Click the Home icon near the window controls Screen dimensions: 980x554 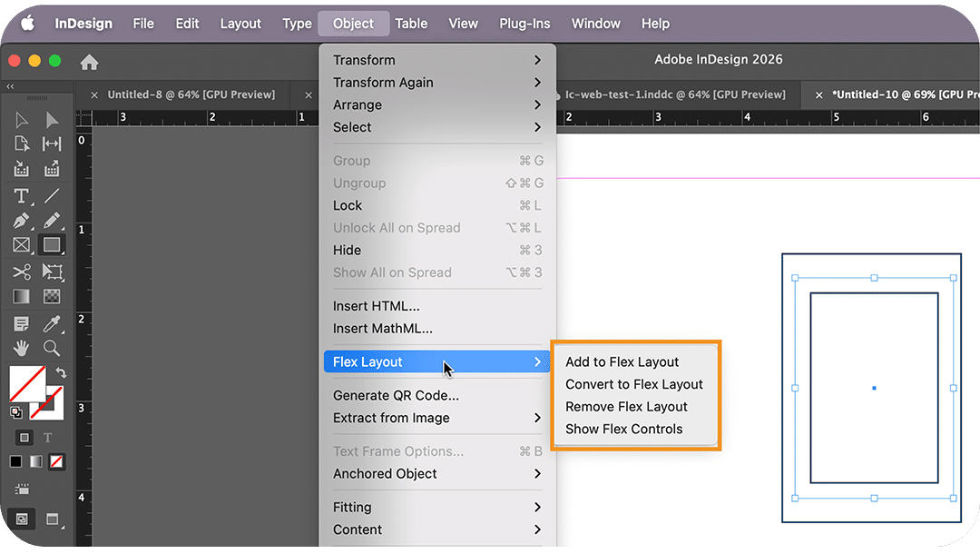point(86,59)
